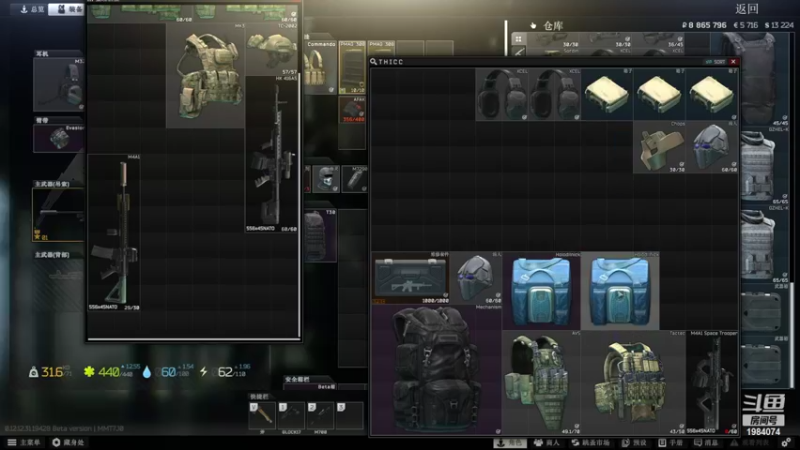Viewport: 800px width, 450px height.
Task: Select the AVS plate carrier in THICC case
Action: [541, 383]
